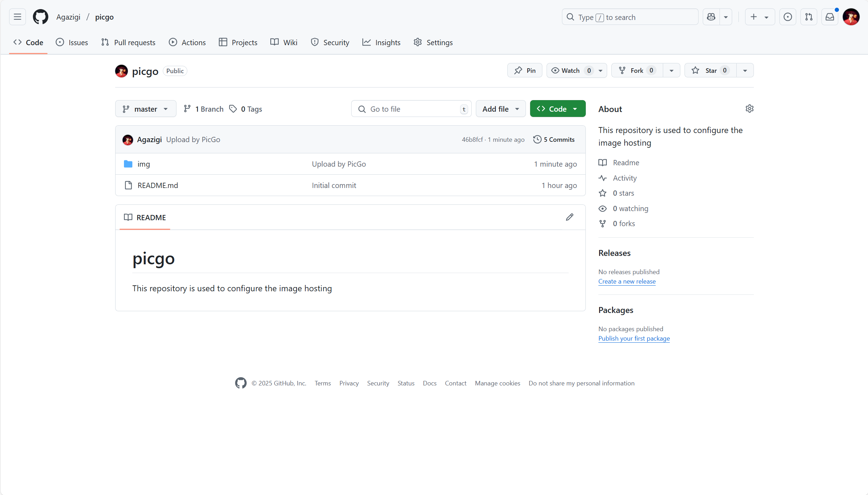Open the Projects tab
The height and width of the screenshot is (495, 868).
[238, 42]
